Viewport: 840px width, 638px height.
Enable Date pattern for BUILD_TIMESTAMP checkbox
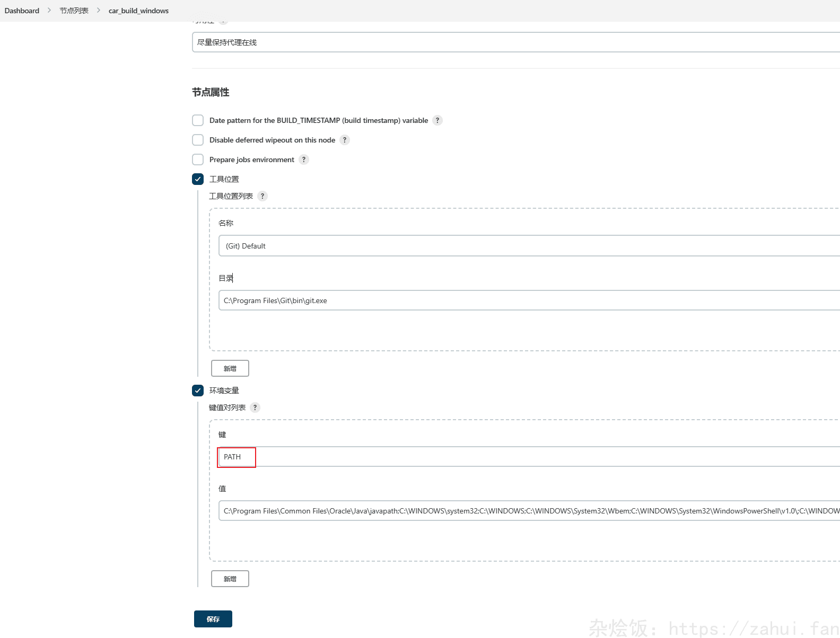(198, 120)
